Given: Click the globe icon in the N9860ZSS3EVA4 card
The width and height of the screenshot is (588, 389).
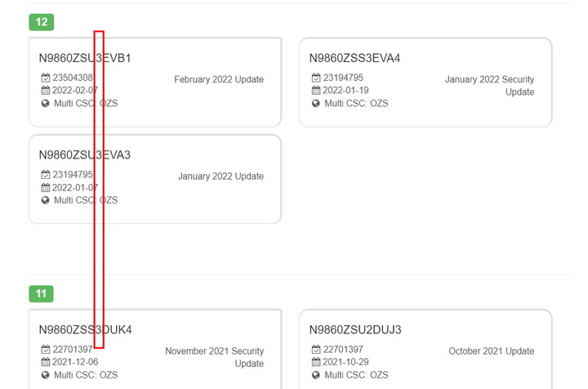Looking at the screenshot, I should tap(315, 104).
